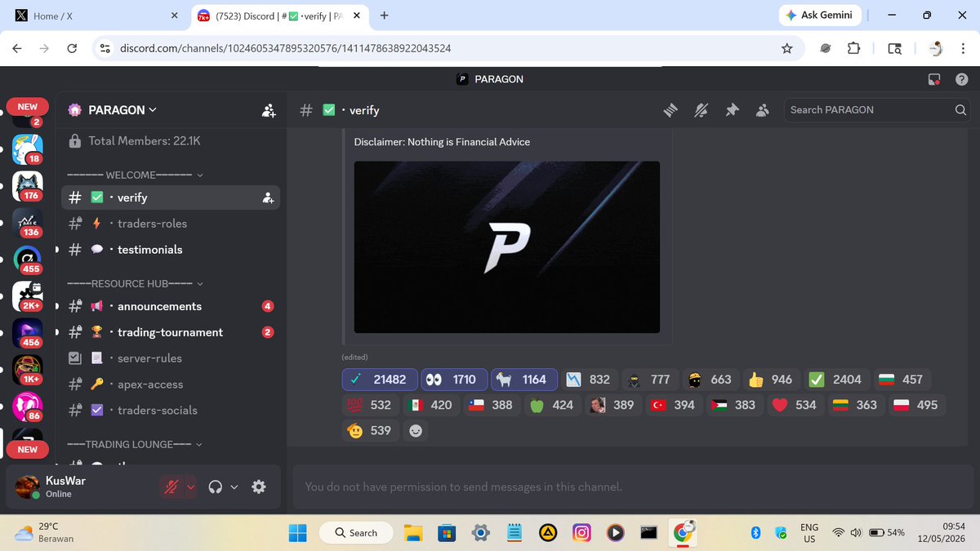This screenshot has width=980, height=551.
Task: Open server with 136 badge
Action: [28, 223]
